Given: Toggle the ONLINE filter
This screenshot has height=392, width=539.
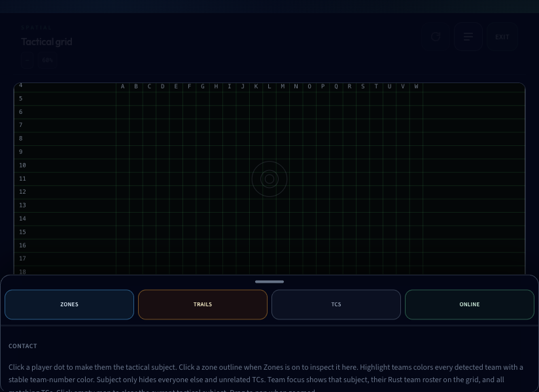Looking at the screenshot, I should 470,304.
